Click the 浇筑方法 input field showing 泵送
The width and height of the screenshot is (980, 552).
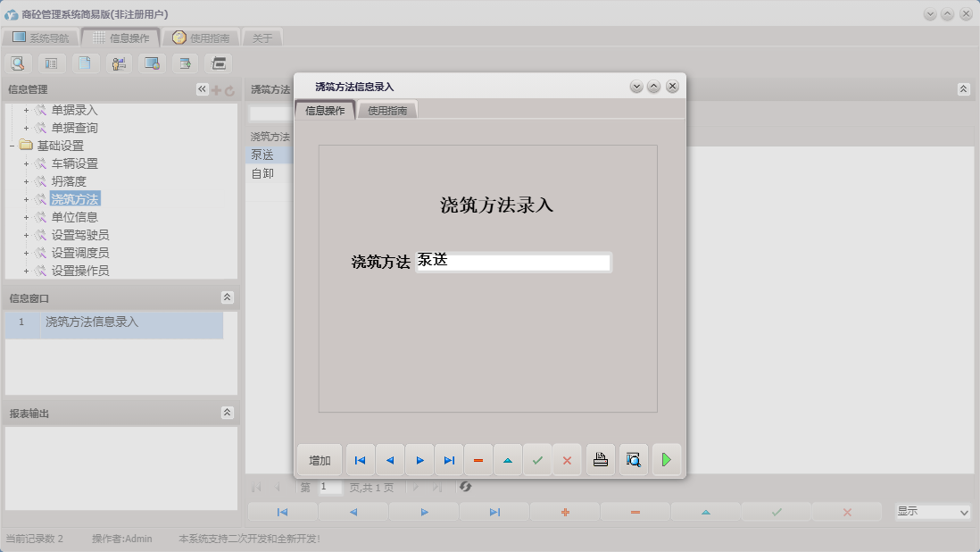tap(513, 262)
